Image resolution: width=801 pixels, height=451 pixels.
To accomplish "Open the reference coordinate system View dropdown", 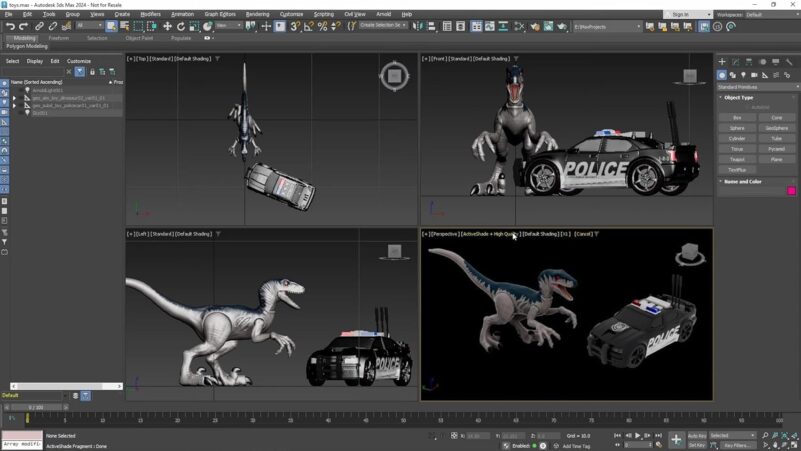I will click(228, 26).
